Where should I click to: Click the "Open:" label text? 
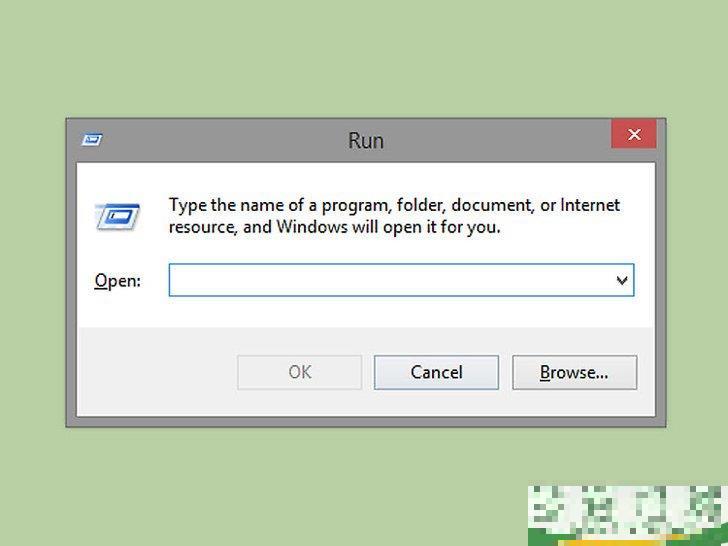tap(117, 281)
